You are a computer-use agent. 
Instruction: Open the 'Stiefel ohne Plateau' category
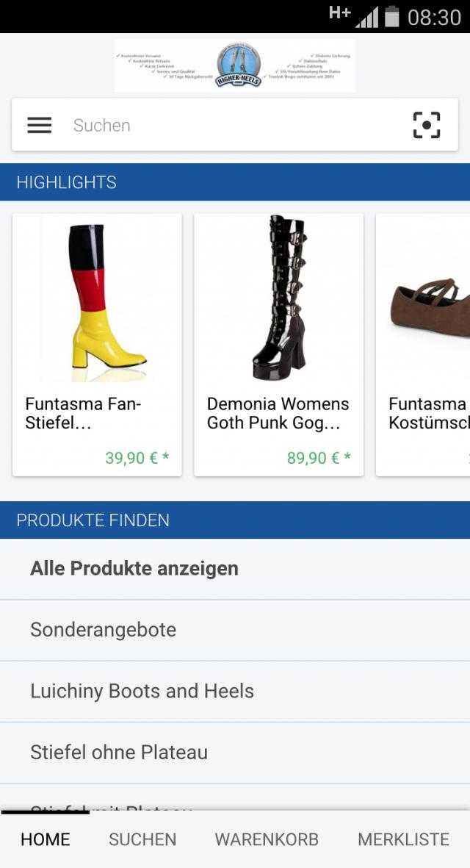[x=118, y=752]
